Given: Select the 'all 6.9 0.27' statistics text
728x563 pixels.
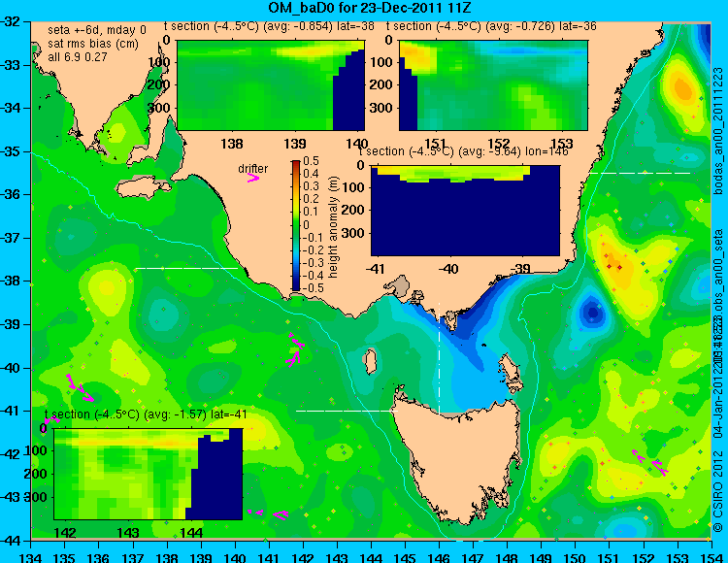Looking at the screenshot, I should coord(77,57).
